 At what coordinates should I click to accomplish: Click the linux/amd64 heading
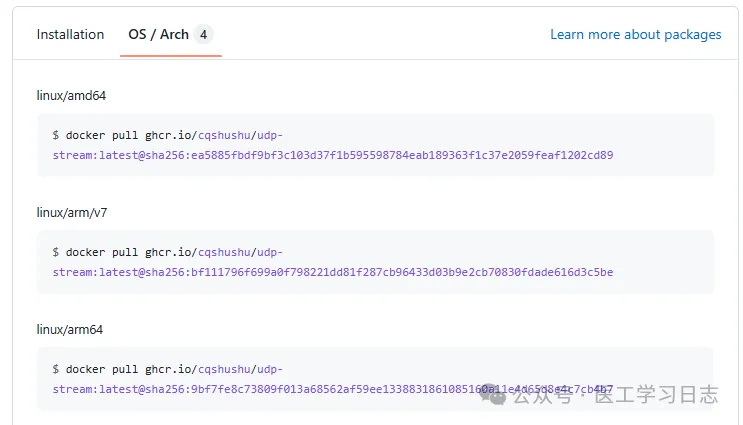[x=71, y=96]
